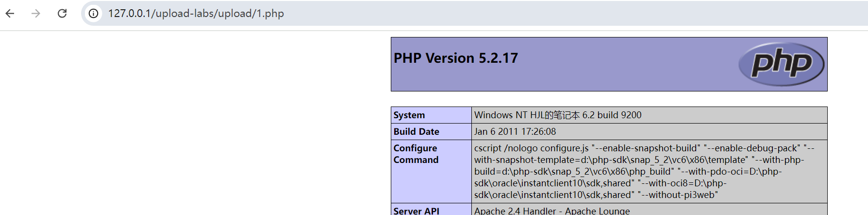Select the Windows NT build 9200 value

click(x=558, y=115)
